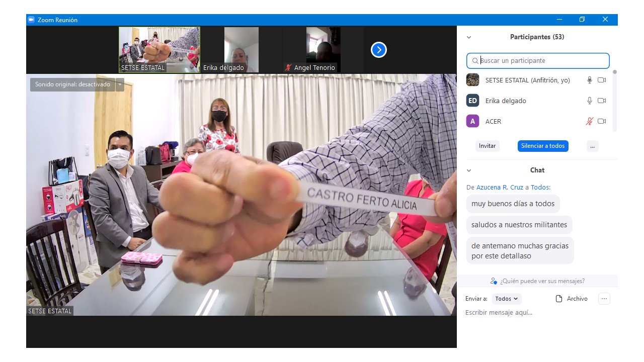This screenshot has height=362, width=644.
Task: Click SETSE ESTATAL participant avatar
Action: [x=472, y=80]
